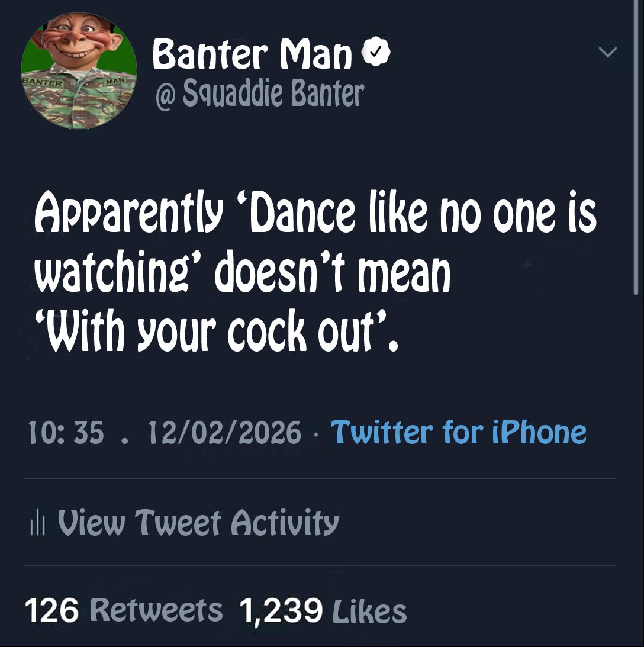The image size is (644, 647).
Task: Show the list of 1,239 Likes
Action: [323, 610]
